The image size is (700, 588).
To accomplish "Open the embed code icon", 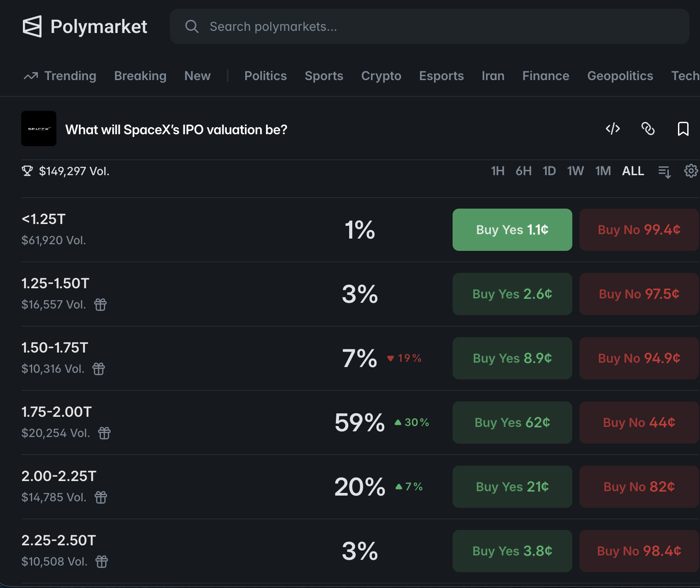I will point(613,129).
